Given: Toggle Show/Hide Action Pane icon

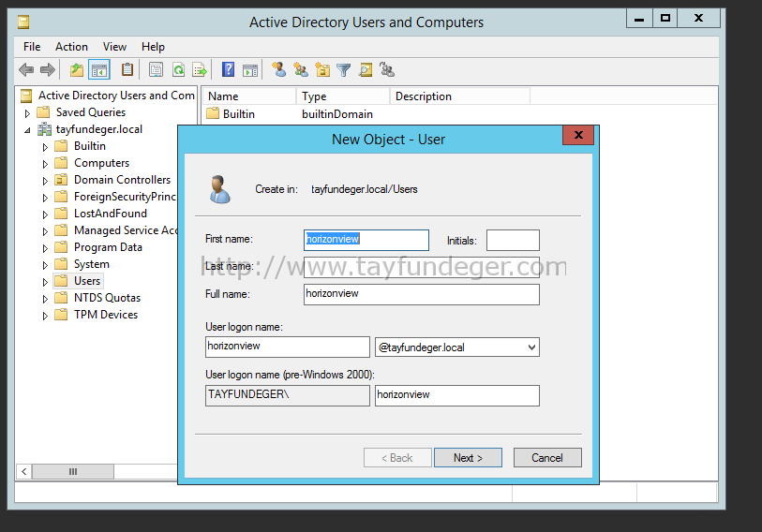Looking at the screenshot, I should [250, 70].
